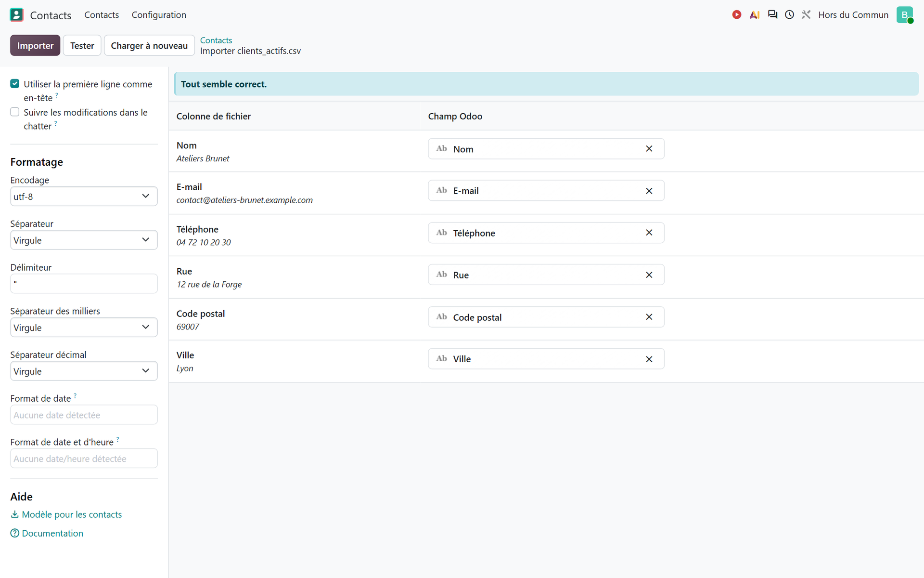
Task: Remove the Ville field mapping
Action: [x=649, y=359]
